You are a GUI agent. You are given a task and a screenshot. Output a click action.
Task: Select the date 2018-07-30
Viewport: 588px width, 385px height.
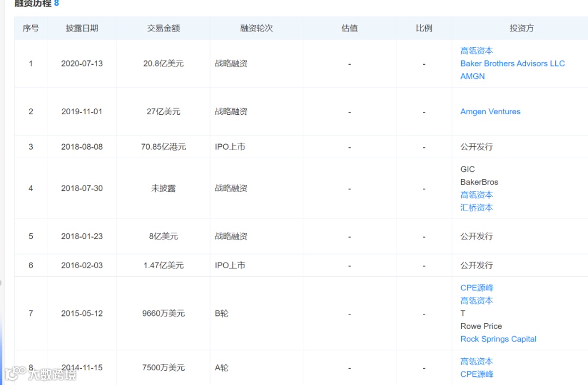(x=82, y=188)
